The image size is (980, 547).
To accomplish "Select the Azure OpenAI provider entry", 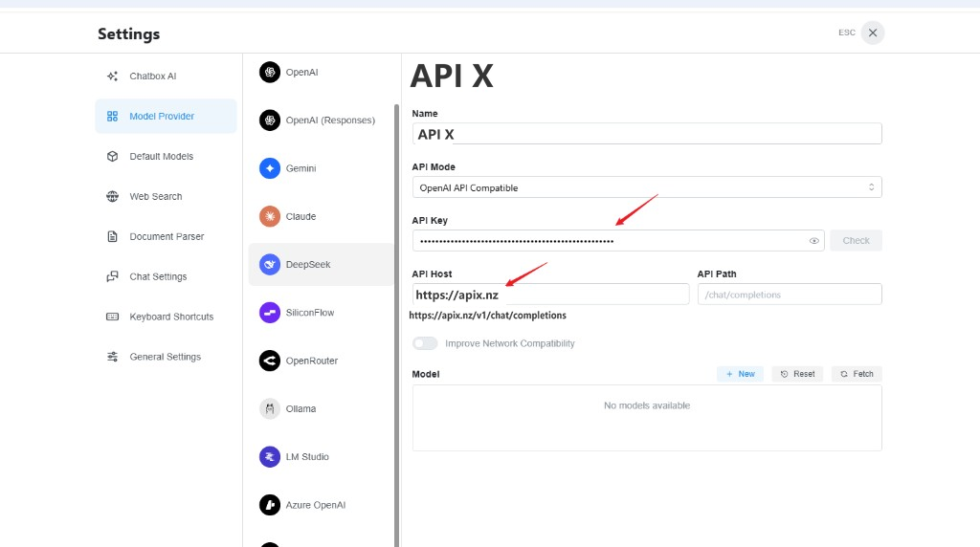I will pyautogui.click(x=322, y=505).
